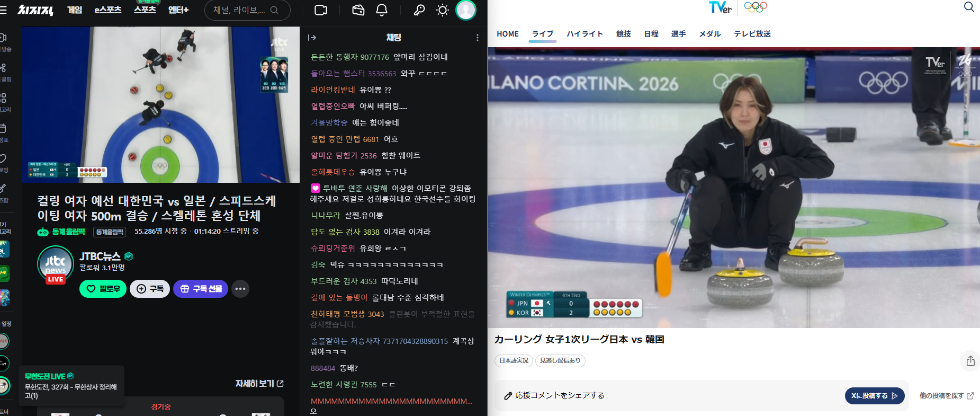Viewport: 980px width, 416px height.
Task: Select the e스포츠 tab in Chzzk
Action: pyautogui.click(x=108, y=10)
